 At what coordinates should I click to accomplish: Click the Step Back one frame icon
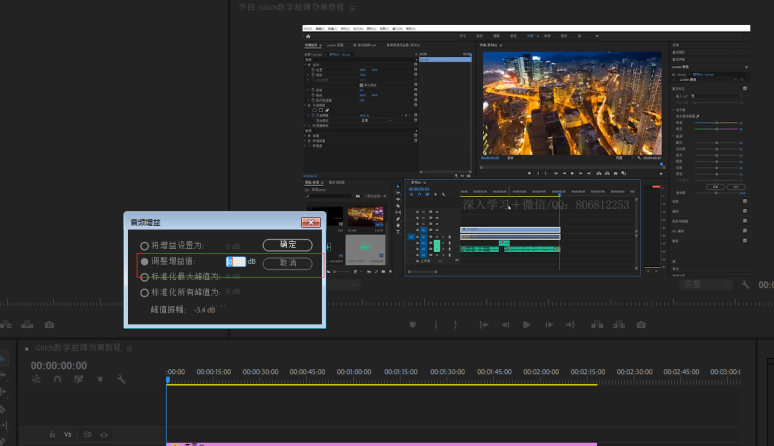click(505, 324)
